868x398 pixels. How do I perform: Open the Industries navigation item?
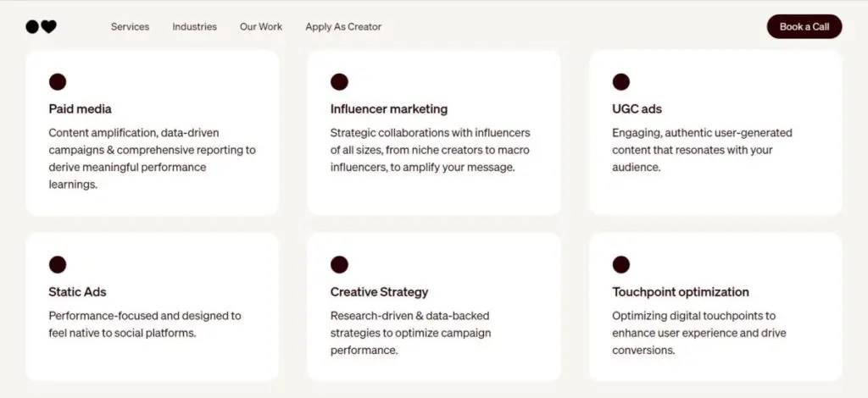[x=194, y=26]
